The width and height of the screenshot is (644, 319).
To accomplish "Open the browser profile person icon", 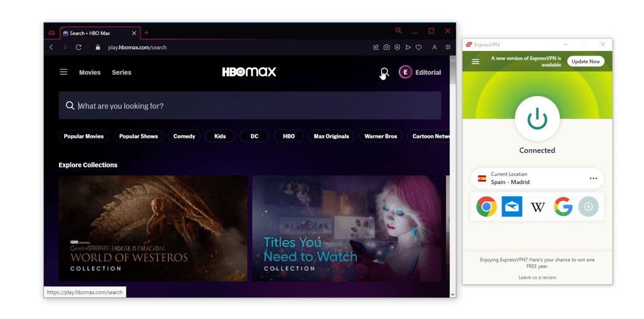I will click(x=434, y=47).
